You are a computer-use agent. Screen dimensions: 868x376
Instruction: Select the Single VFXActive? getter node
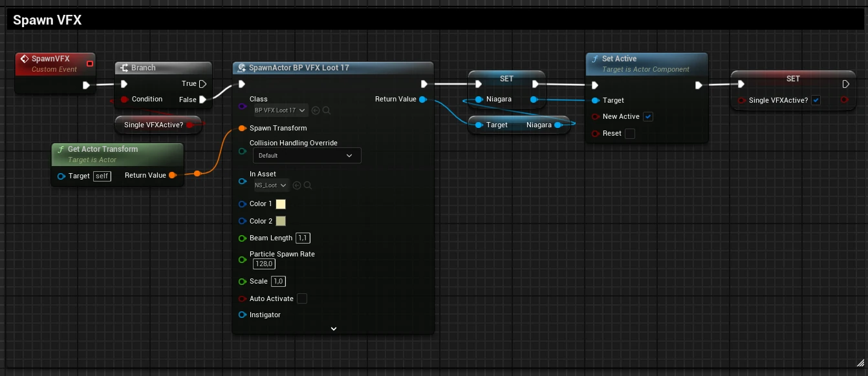pyautogui.click(x=158, y=125)
